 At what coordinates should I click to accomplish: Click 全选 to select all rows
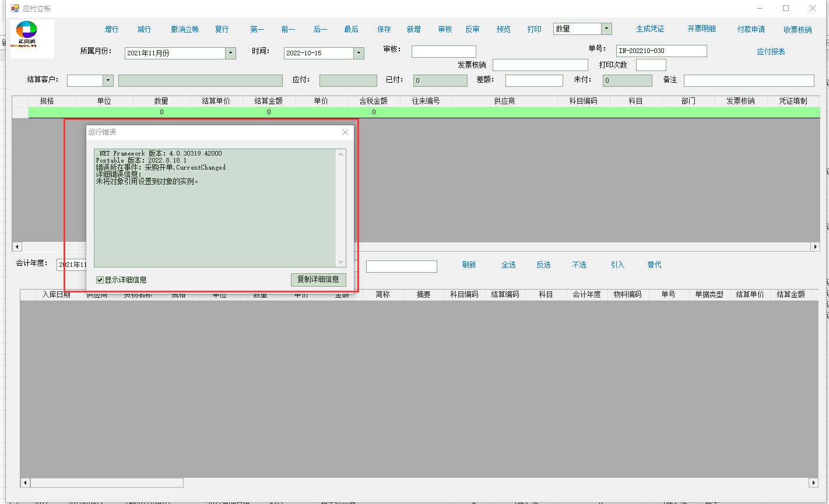pyautogui.click(x=508, y=265)
